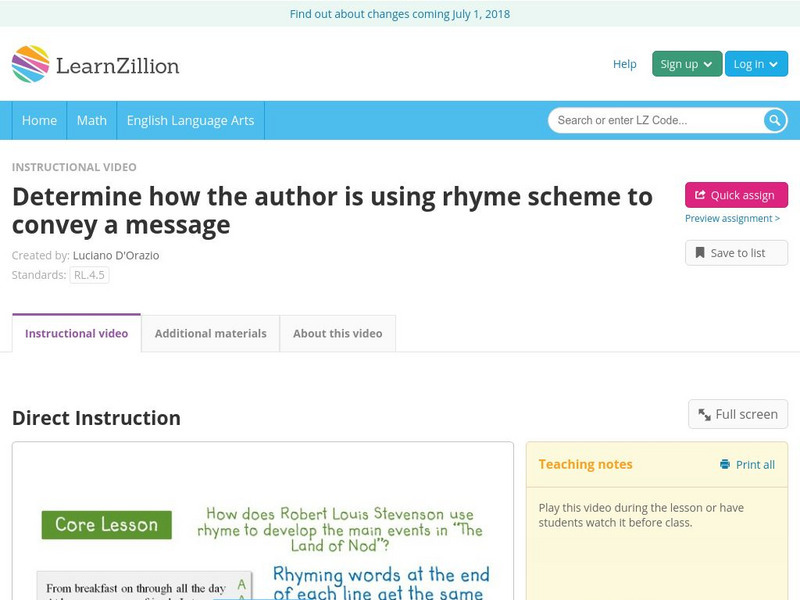Click the teaching note text about playing video
The width and height of the screenshot is (800, 600).
641,515
